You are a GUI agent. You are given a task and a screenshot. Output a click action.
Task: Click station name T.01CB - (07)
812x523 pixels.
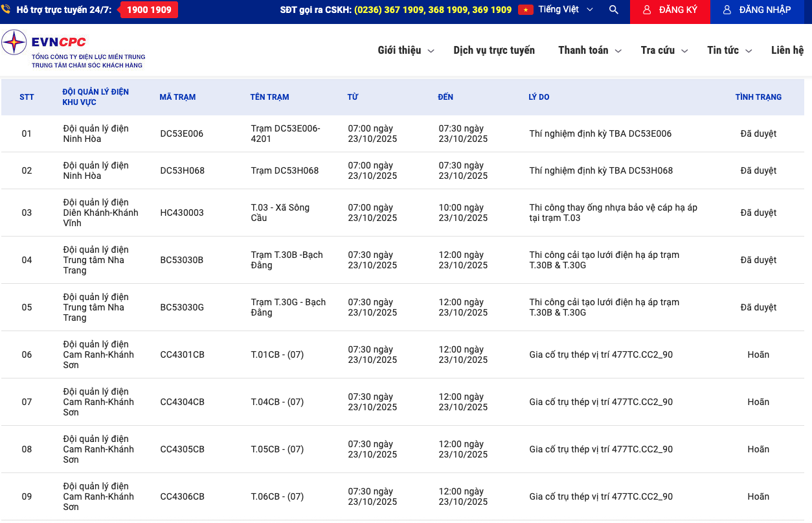click(277, 354)
